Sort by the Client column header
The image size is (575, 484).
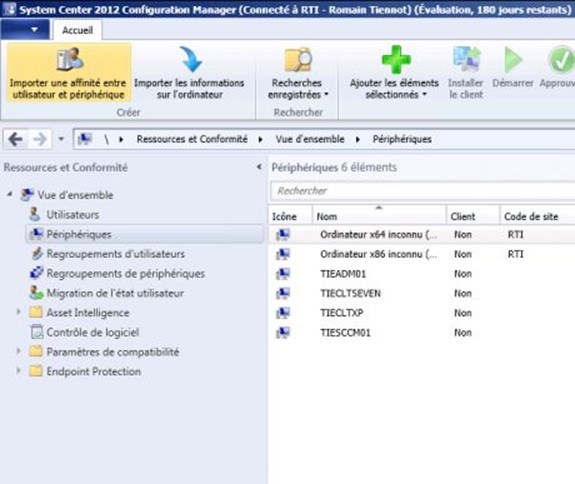(x=473, y=216)
